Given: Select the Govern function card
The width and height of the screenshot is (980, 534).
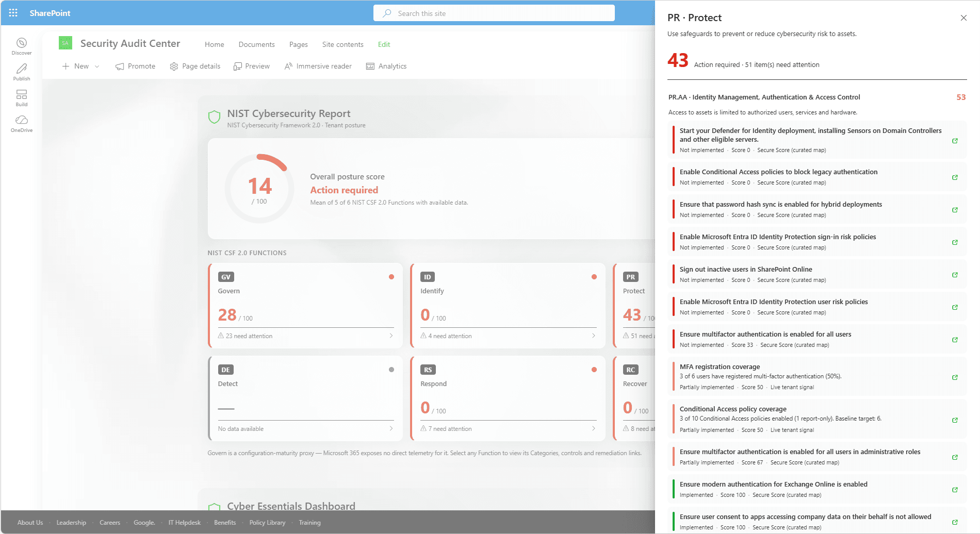Looking at the screenshot, I should click(305, 306).
